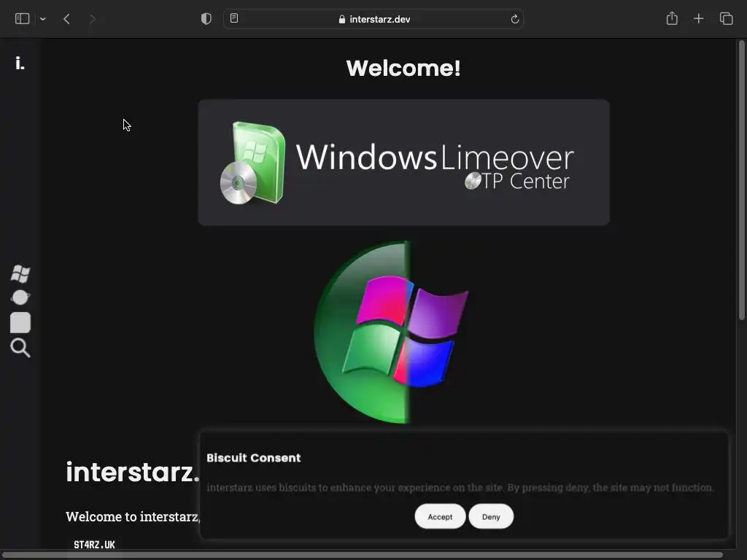Go back to the previous page

[66, 19]
